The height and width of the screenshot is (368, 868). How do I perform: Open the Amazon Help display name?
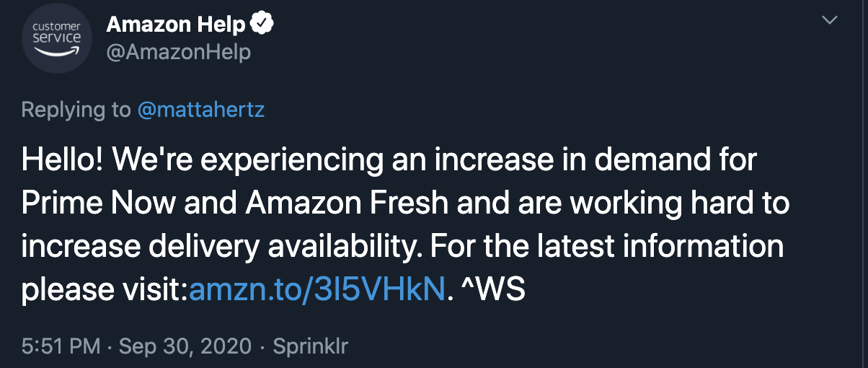[177, 26]
